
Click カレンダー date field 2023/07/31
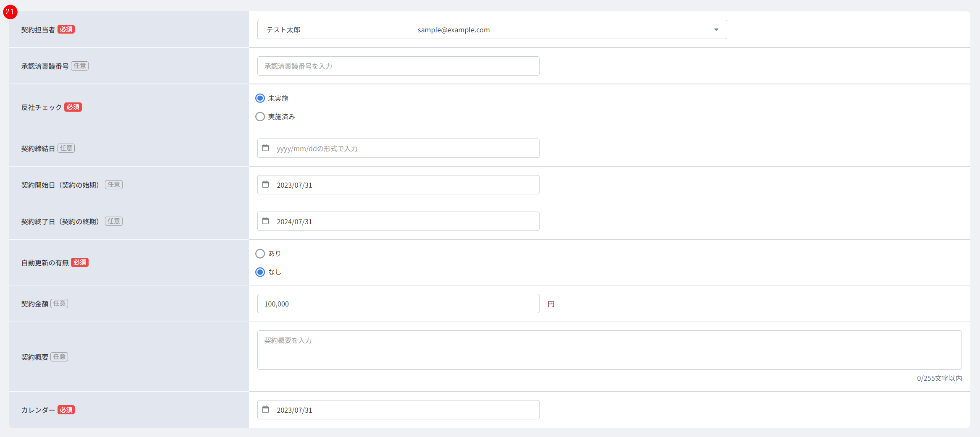click(294, 410)
